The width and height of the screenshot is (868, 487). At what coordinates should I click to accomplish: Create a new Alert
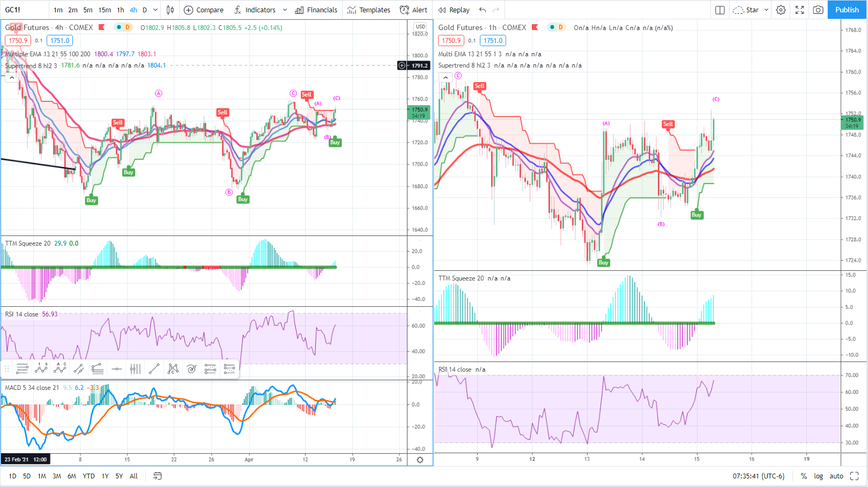pos(413,10)
